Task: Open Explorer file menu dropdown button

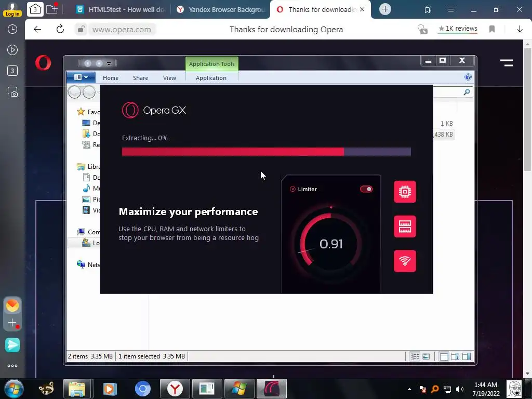Action: pyautogui.click(x=81, y=77)
